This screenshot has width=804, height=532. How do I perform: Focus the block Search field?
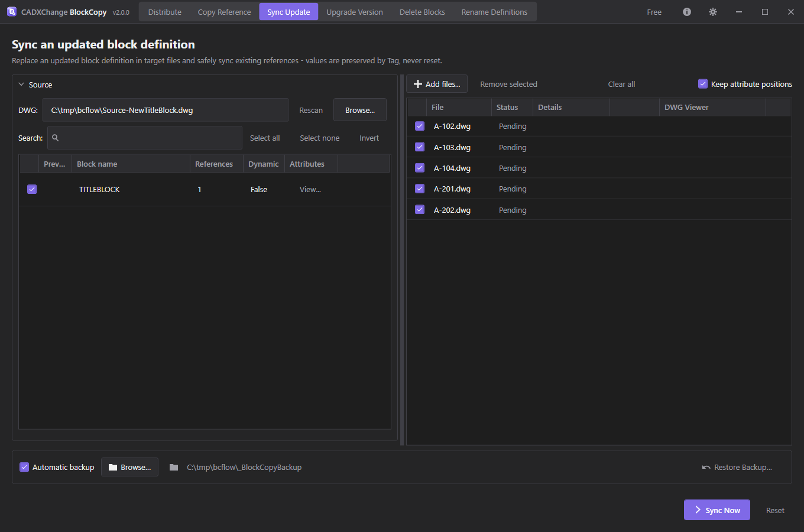[x=145, y=138]
